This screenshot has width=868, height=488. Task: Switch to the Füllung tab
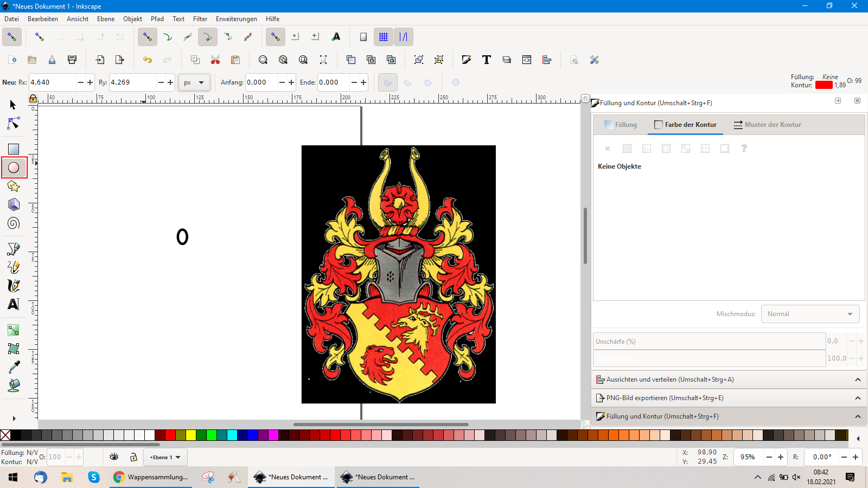tap(621, 125)
